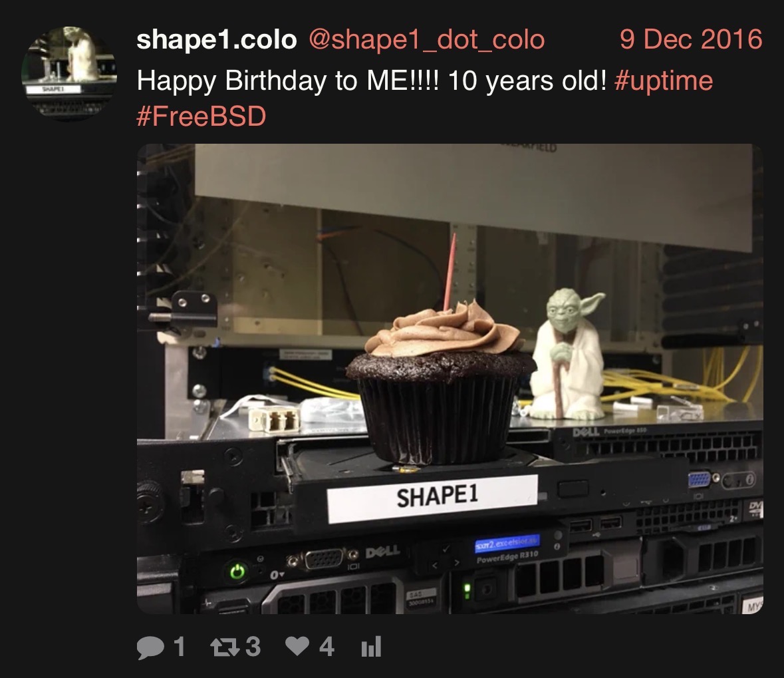Open the @shape1_dot_colo handle link
The image size is (784, 678).
click(426, 40)
